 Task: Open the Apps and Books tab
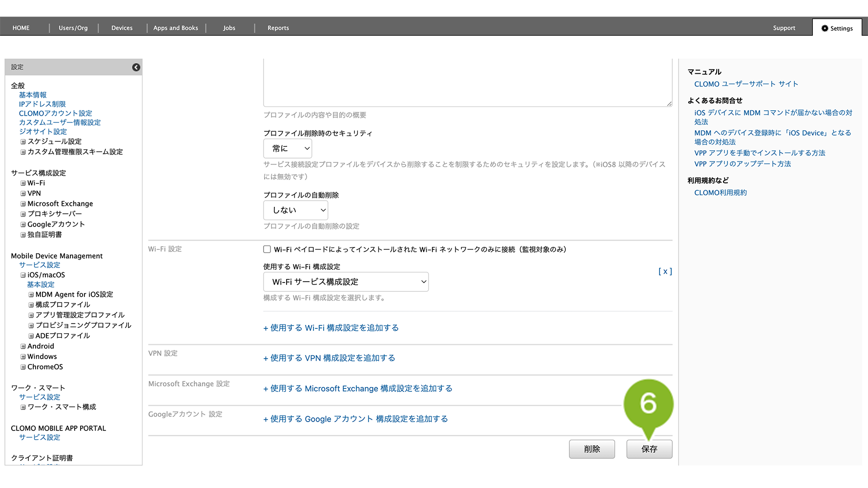pyautogui.click(x=176, y=28)
